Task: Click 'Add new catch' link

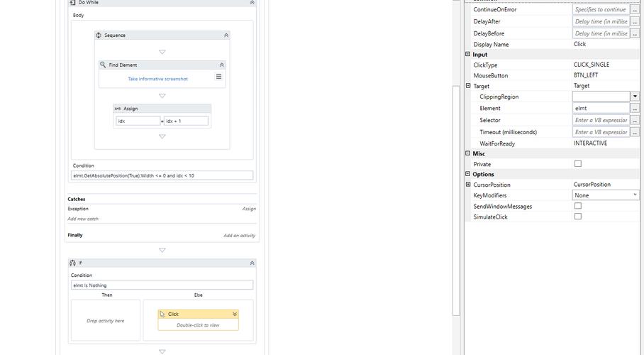Action: tap(83, 219)
